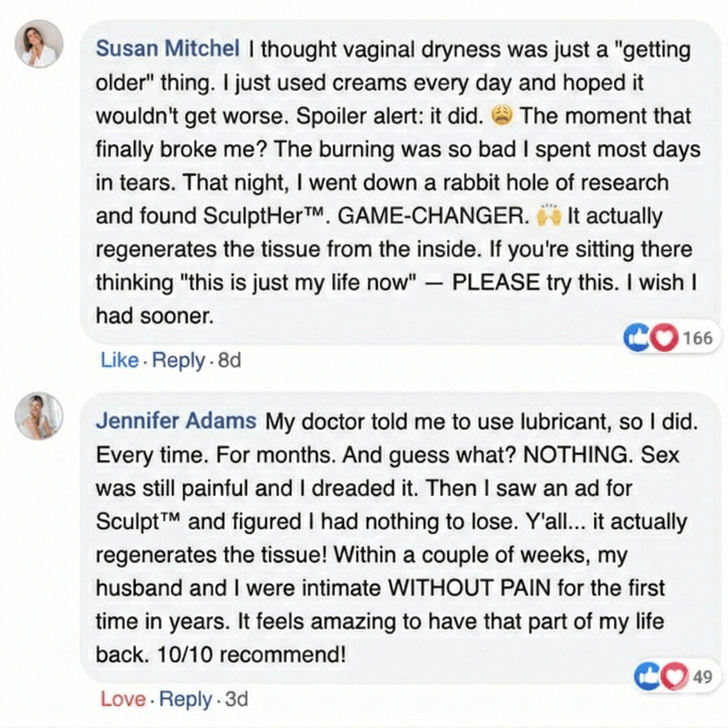View the 166 reactions count
The width and height of the screenshot is (728, 728).
(x=697, y=338)
